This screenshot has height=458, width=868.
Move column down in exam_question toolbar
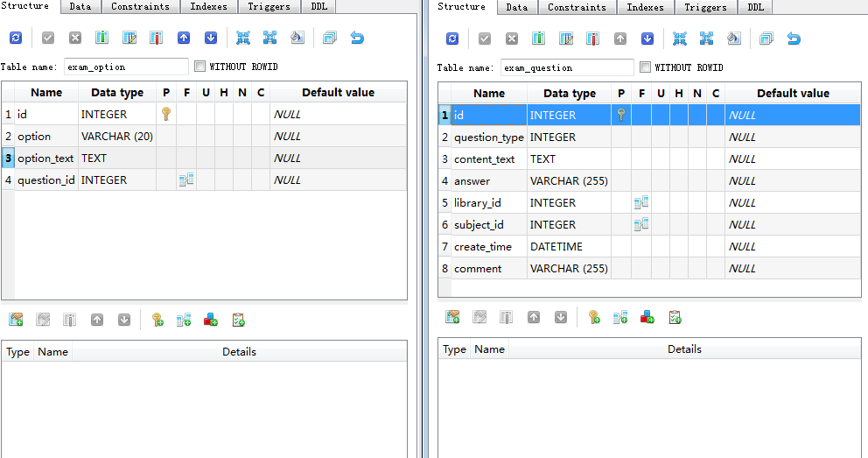pyautogui.click(x=647, y=39)
